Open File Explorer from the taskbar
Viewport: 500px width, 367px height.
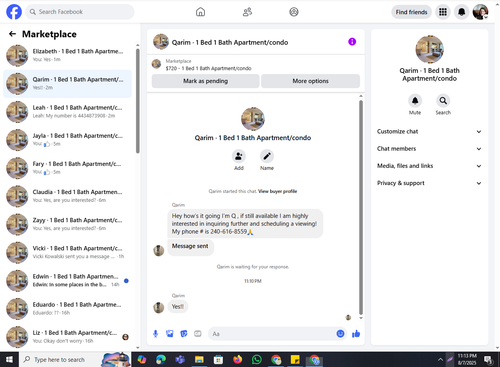click(x=199, y=359)
